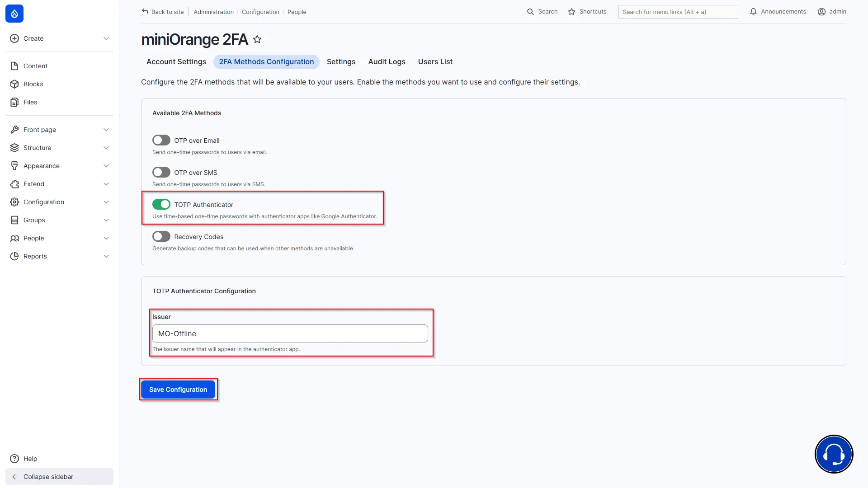Expand Reports submenu chevron
The image size is (868, 488).
pos(106,256)
